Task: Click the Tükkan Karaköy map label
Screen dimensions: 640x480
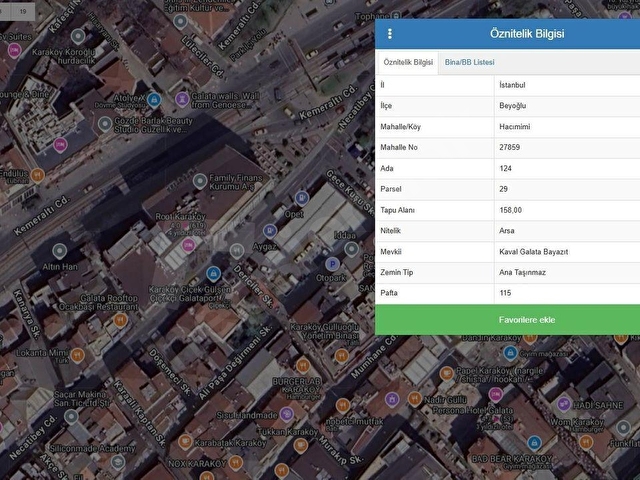Action: (287, 432)
